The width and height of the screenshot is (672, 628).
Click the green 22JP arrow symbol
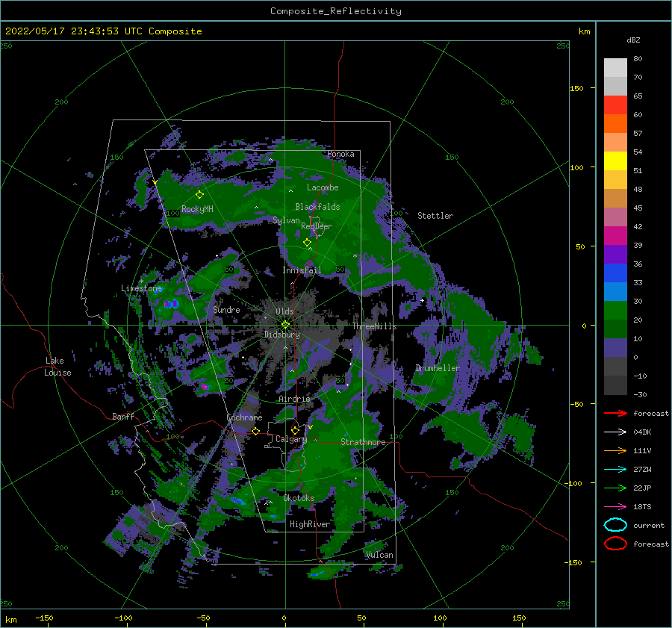(615, 488)
